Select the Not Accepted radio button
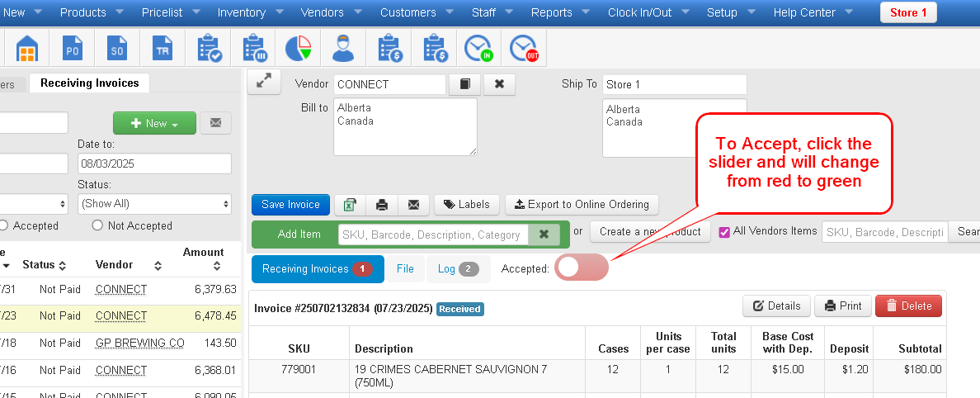 [97, 225]
